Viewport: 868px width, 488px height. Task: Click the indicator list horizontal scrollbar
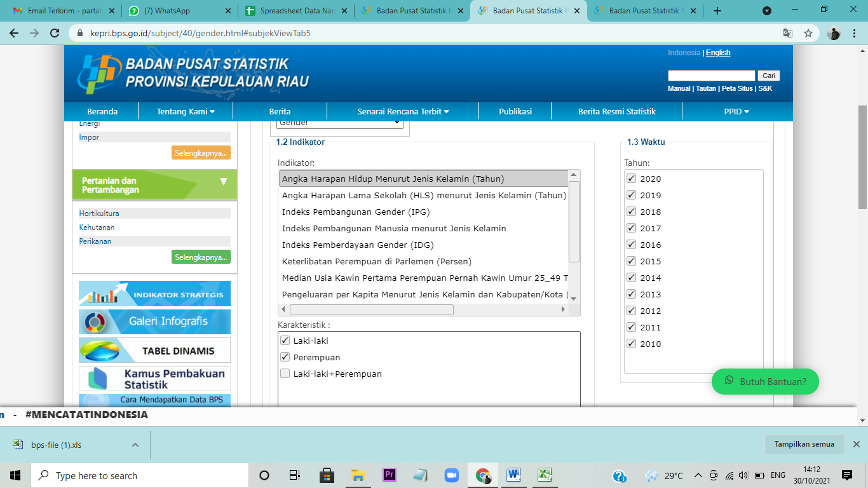click(372, 309)
